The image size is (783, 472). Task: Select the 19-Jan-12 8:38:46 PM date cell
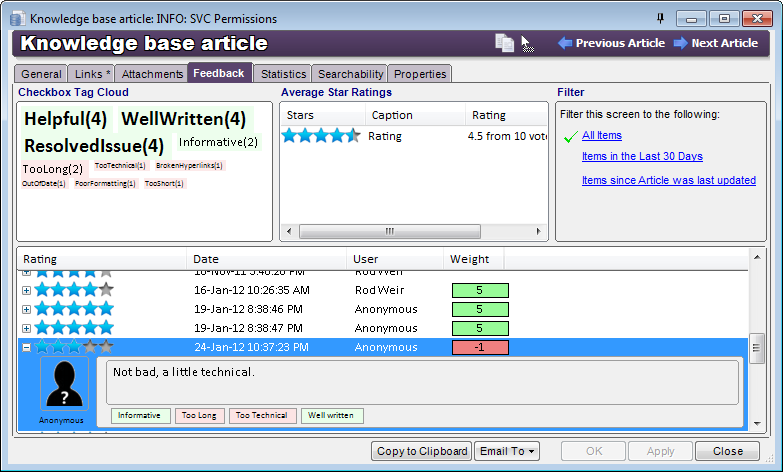[249, 309]
